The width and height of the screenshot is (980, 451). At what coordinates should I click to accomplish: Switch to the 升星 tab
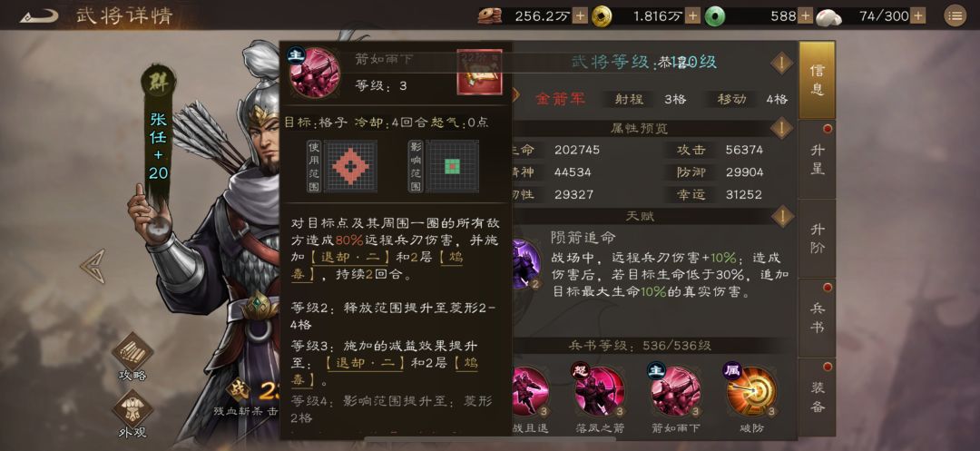817,160
